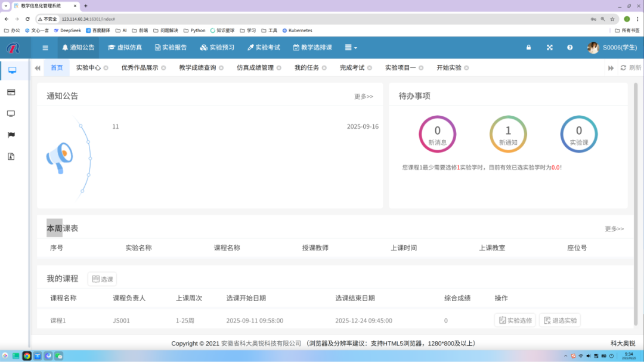The width and height of the screenshot is (644, 362).
Task: Switch to the 优秀作品展示 tab
Action: click(x=140, y=68)
